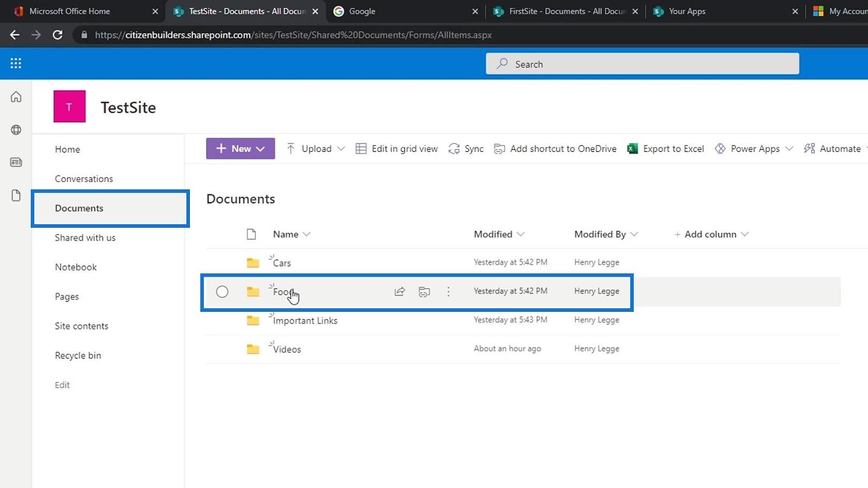Open Notebook in the site navigation
868x488 pixels.
tap(76, 267)
